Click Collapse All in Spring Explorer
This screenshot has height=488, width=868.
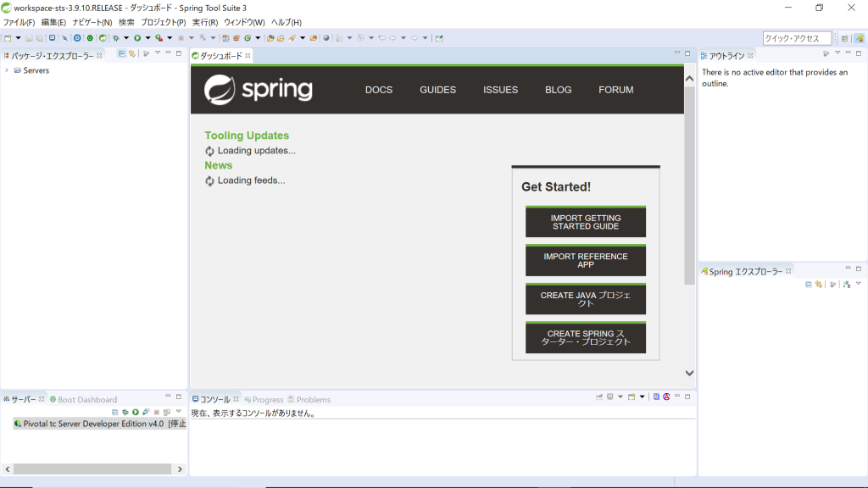[808, 285]
